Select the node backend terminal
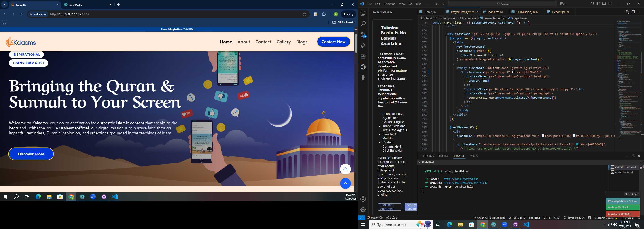The image size is (644, 229). point(623,172)
